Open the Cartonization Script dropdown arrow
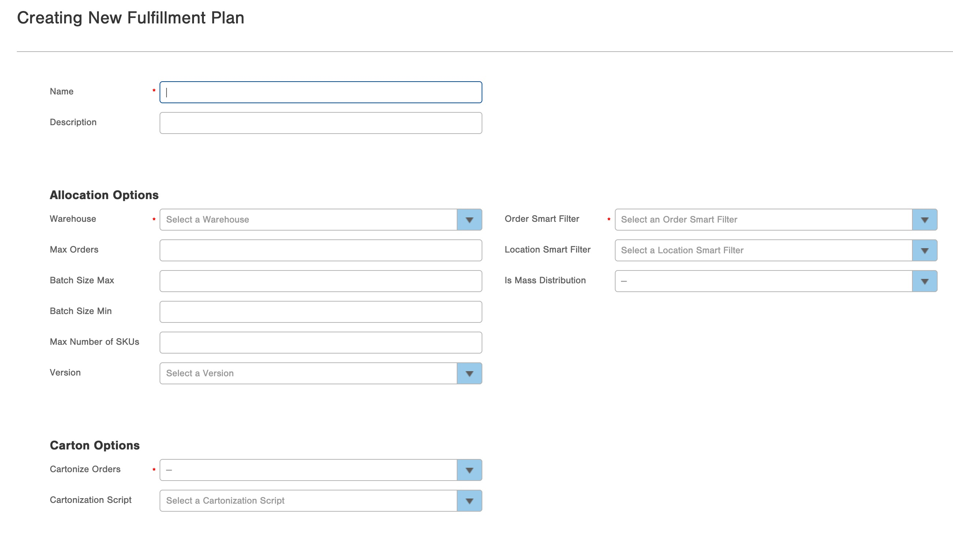 (x=469, y=501)
